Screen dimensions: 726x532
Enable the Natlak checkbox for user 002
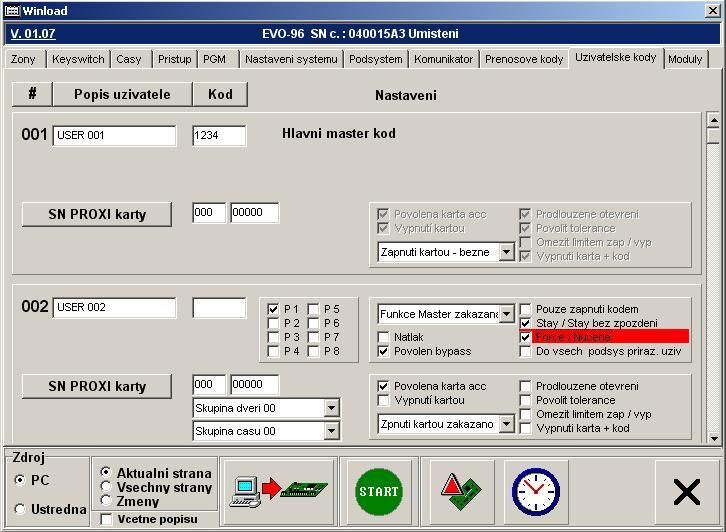click(384, 338)
